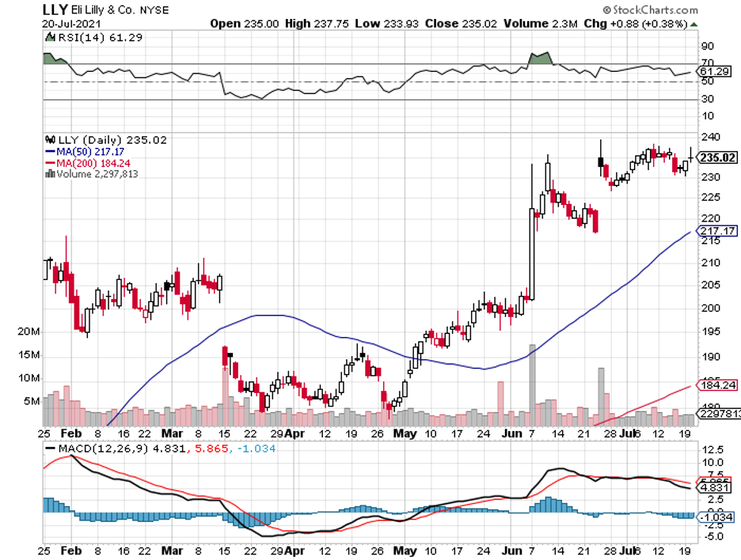Click the Jun label on the price axis
The width and height of the screenshot is (741, 560).
[x=512, y=433]
